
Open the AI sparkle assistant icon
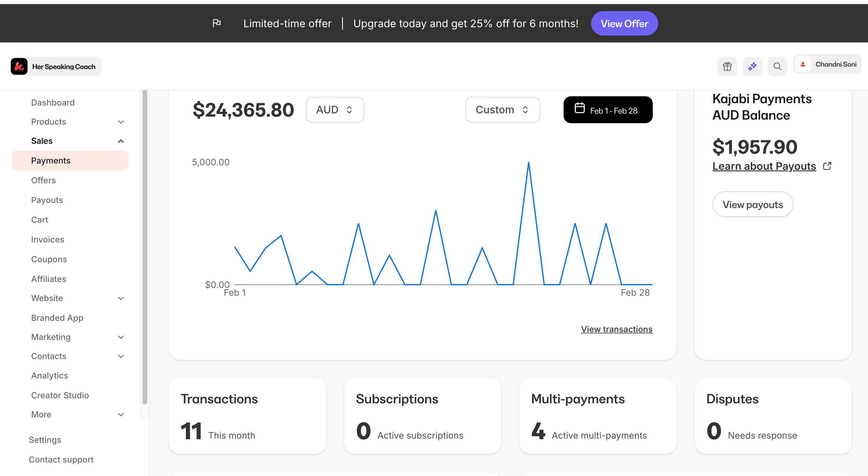pos(752,66)
